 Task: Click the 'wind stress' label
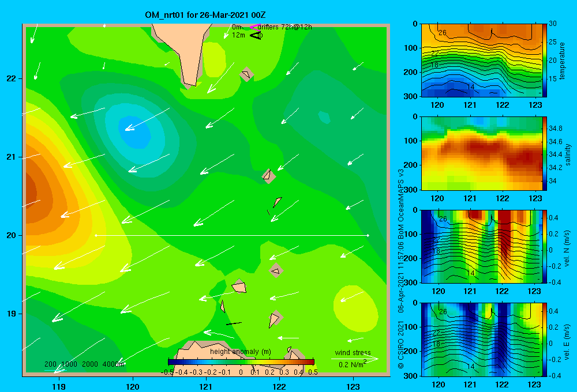coord(353,352)
